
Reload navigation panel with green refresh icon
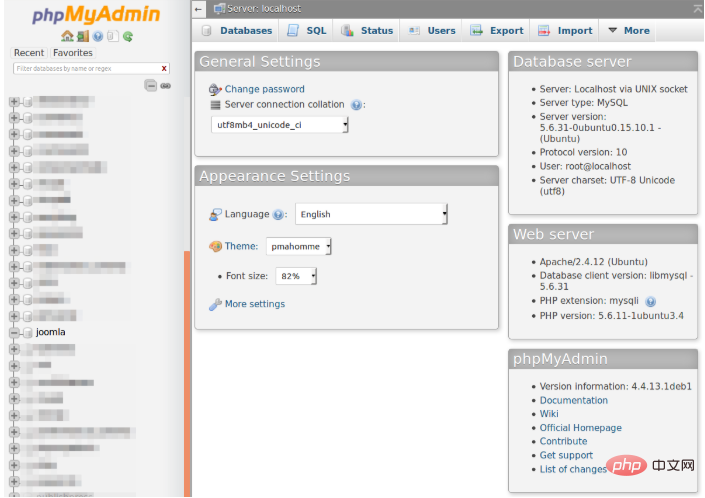(128, 36)
